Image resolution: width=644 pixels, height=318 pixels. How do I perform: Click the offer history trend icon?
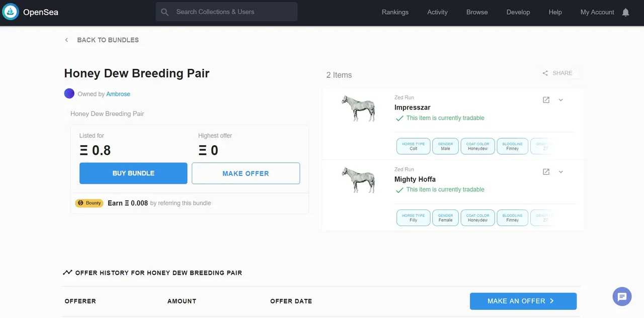pyautogui.click(x=67, y=273)
